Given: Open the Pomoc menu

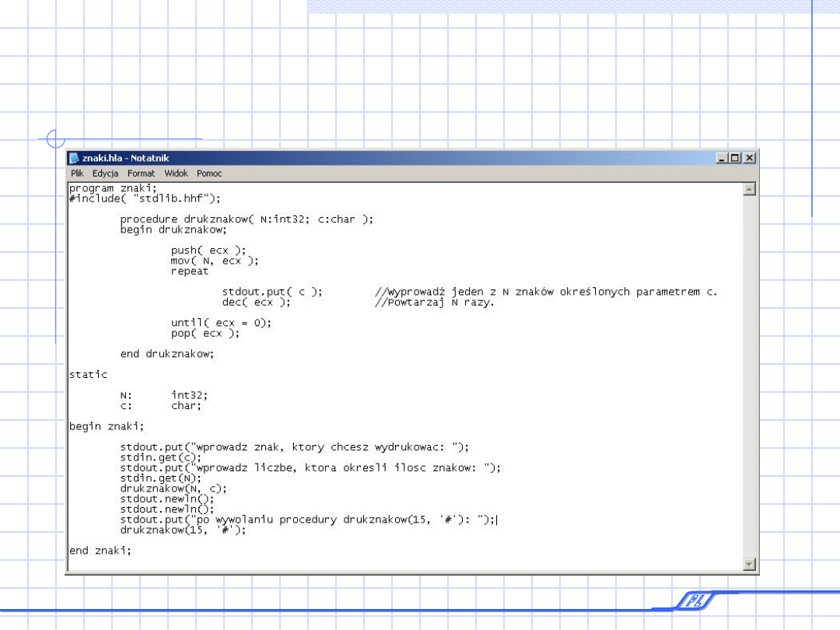Looking at the screenshot, I should point(209,173).
